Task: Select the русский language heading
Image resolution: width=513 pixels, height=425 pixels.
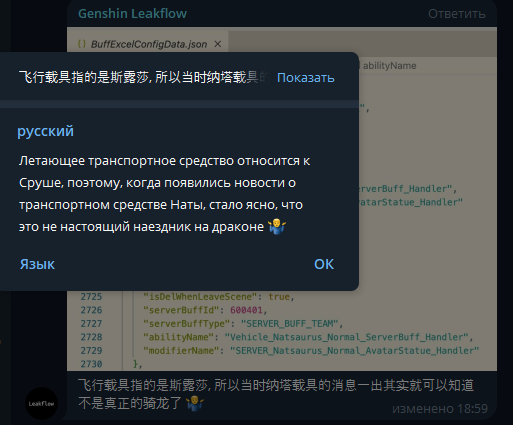Action: 45,131
